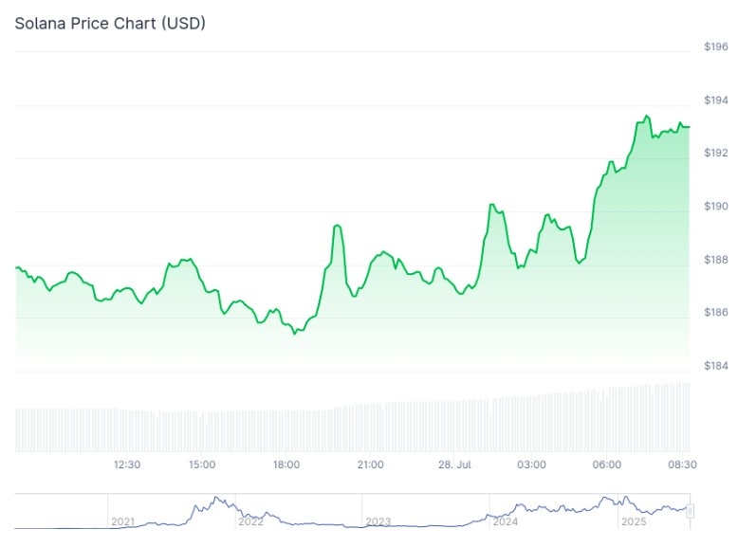Click the 28. Jul date label

tap(454, 465)
